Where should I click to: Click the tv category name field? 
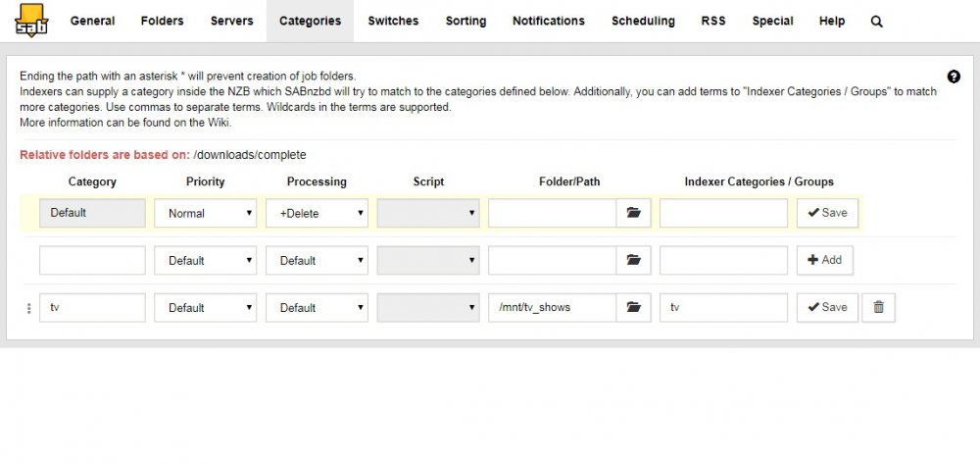(92, 308)
